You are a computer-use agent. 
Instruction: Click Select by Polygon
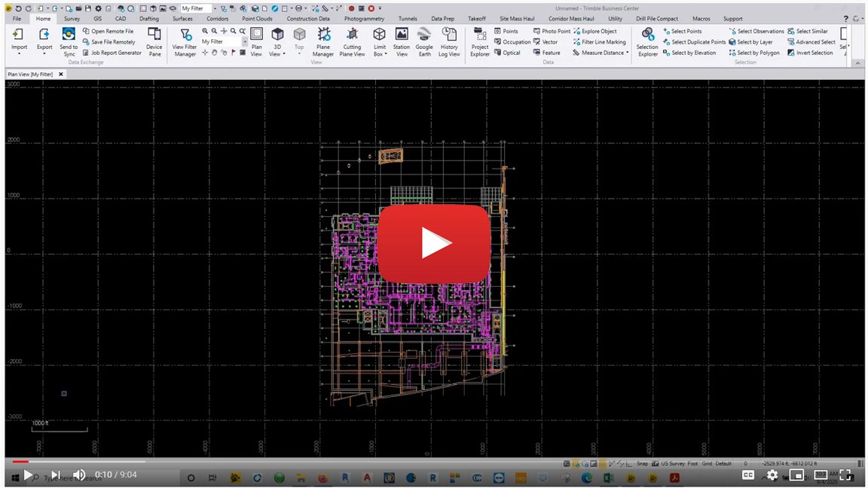(x=754, y=53)
